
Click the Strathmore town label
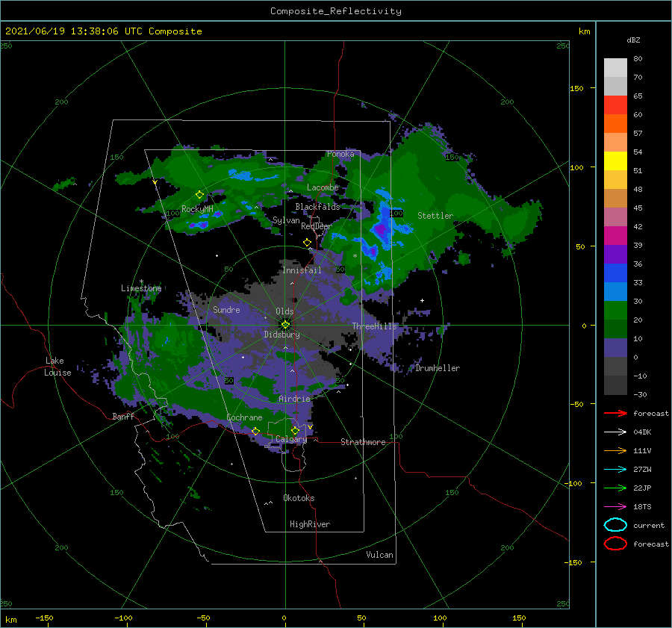point(363,442)
